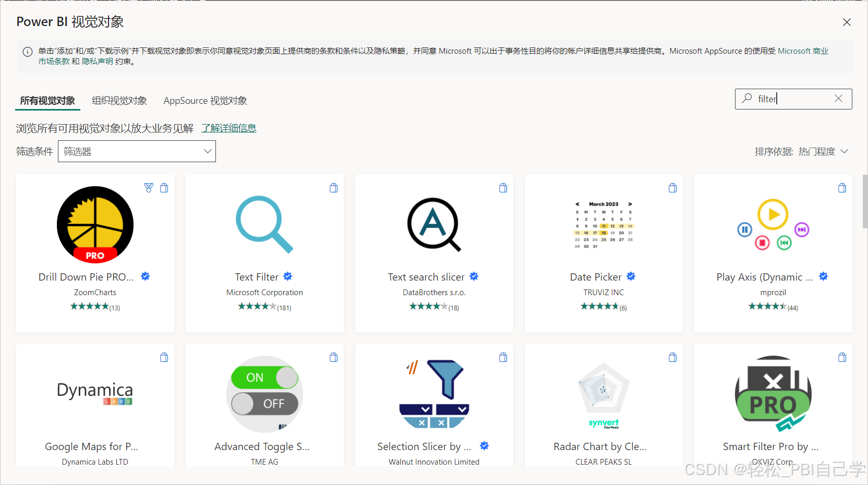Click the TRUVIZ INC publisher name
This screenshot has height=485, width=868.
pos(604,293)
